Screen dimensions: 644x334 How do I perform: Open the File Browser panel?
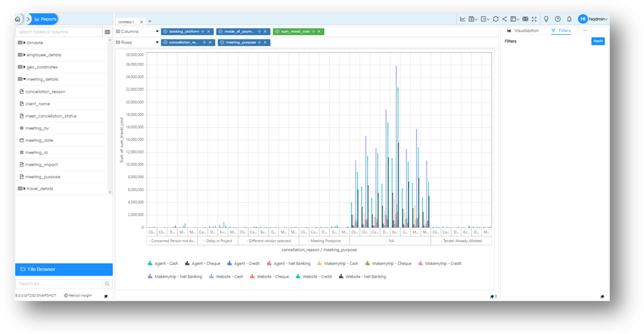click(x=64, y=269)
